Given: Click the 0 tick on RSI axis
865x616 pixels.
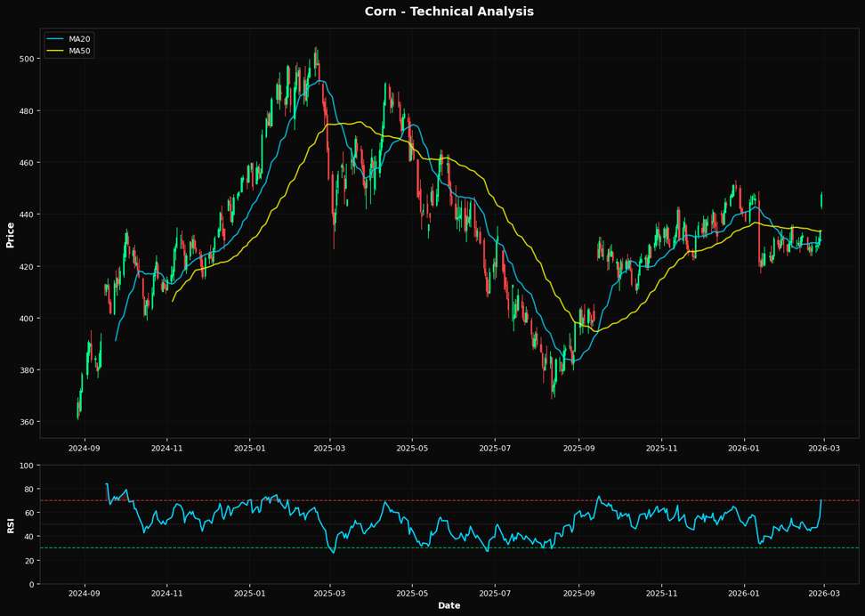Looking at the screenshot, I should coord(32,584).
